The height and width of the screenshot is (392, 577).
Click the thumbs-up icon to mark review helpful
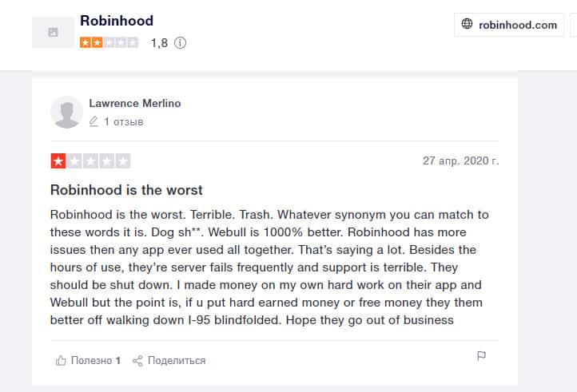[61, 360]
